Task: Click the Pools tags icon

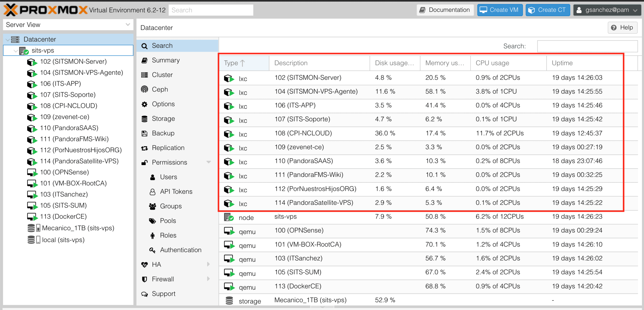Action: (152, 221)
